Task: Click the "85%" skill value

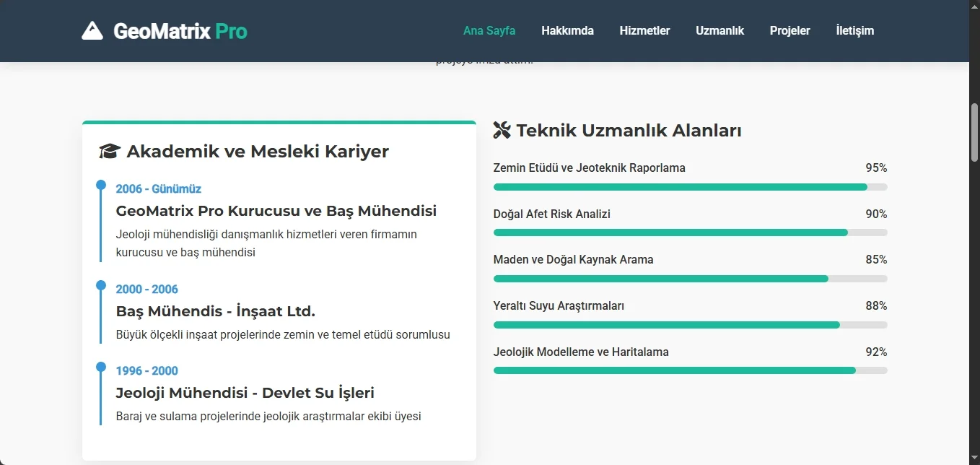Action: click(x=876, y=260)
